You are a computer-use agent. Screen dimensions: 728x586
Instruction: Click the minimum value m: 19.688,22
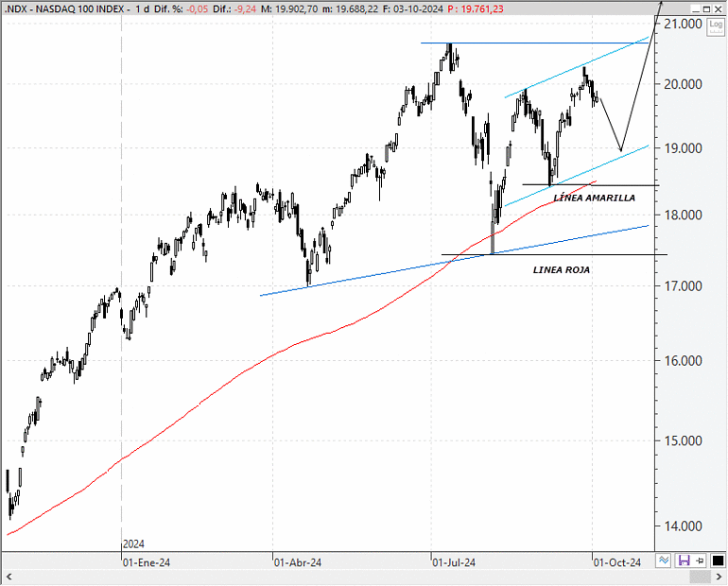[x=350, y=9]
